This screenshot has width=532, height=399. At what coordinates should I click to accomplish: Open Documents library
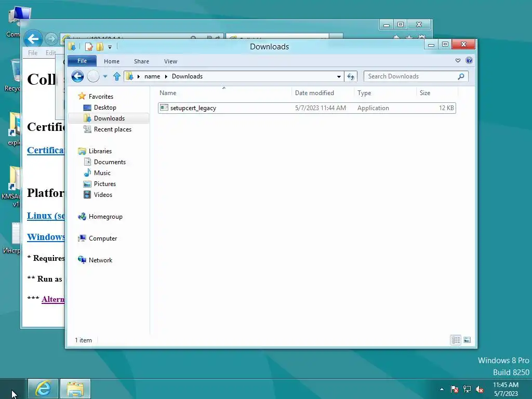coord(110,162)
